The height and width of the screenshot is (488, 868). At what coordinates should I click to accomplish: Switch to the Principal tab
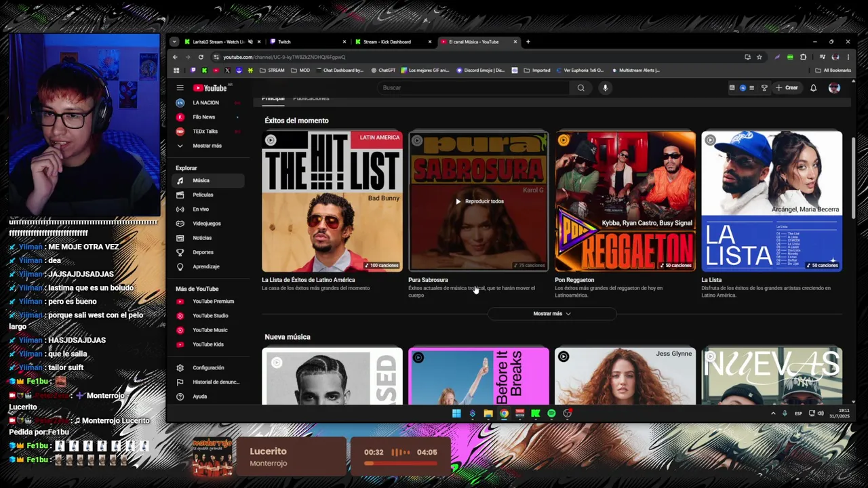coord(273,98)
